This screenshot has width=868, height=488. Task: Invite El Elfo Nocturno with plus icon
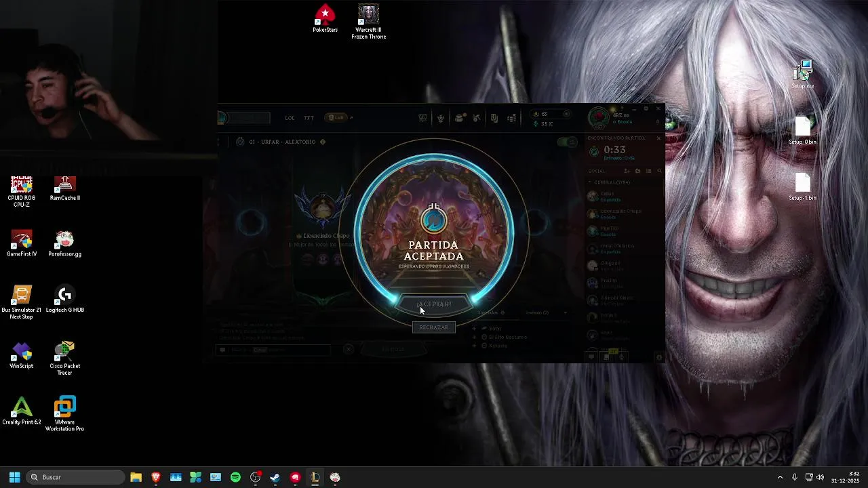pyautogui.click(x=474, y=337)
